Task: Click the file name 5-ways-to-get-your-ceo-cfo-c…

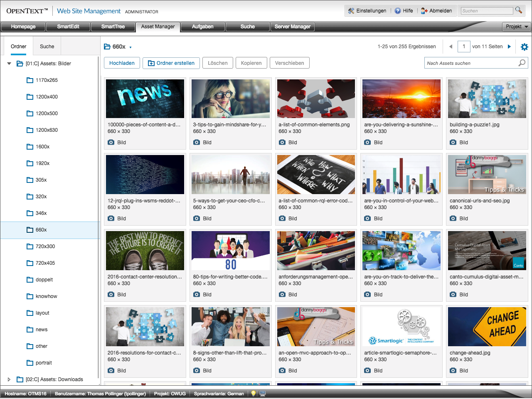Action: (229, 200)
